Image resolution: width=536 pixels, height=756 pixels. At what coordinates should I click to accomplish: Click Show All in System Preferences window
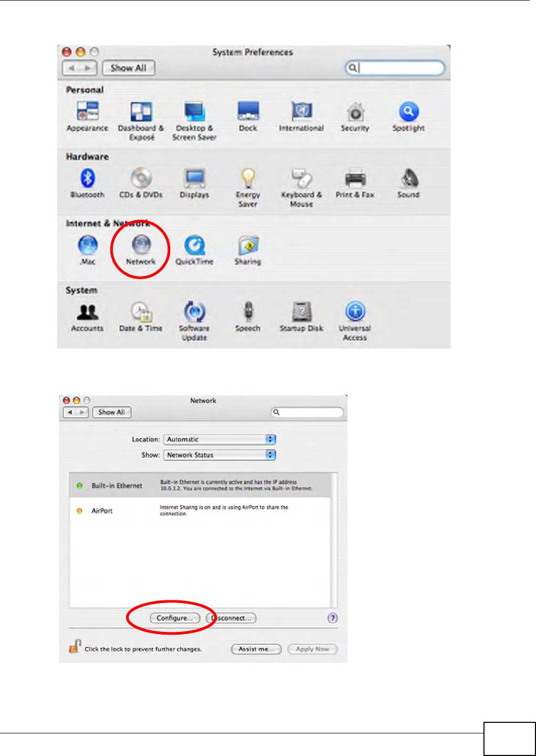point(129,68)
